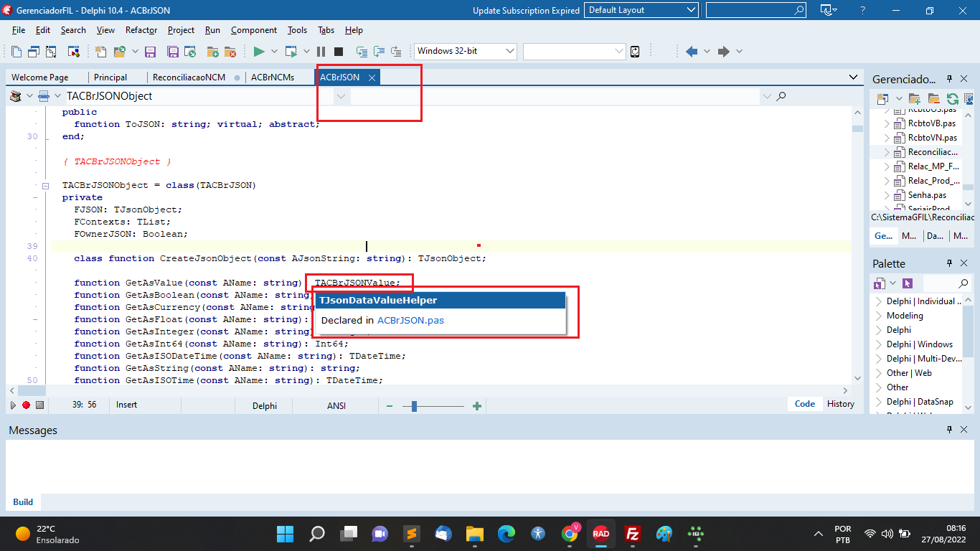This screenshot has height=551, width=980.
Task: Expand the Delphi | Windows palette category
Action: [879, 344]
